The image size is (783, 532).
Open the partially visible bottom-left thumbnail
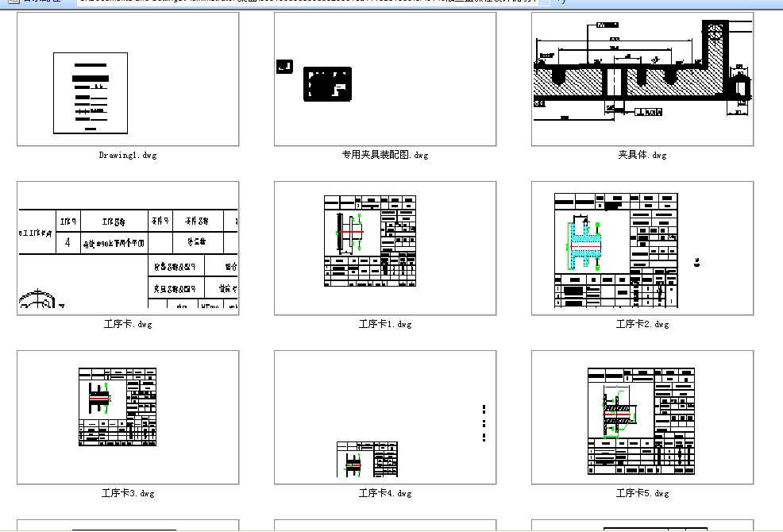[126, 526]
